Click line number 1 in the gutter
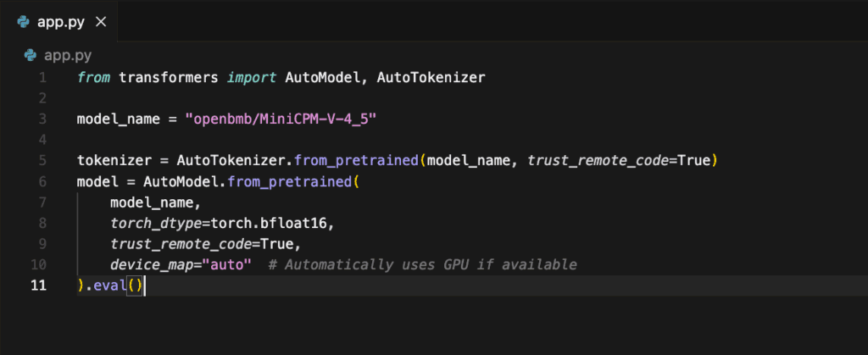868x355 pixels. (x=43, y=77)
